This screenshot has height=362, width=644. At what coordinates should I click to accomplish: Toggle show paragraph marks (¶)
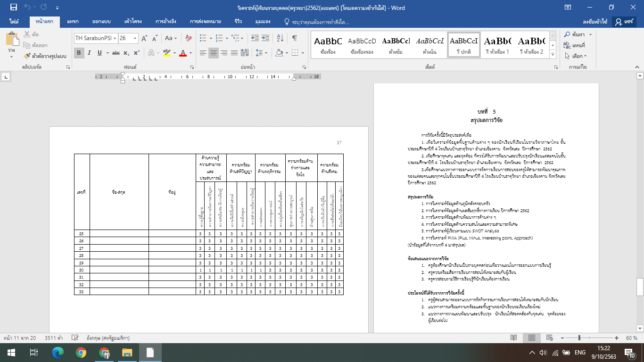[x=295, y=38]
